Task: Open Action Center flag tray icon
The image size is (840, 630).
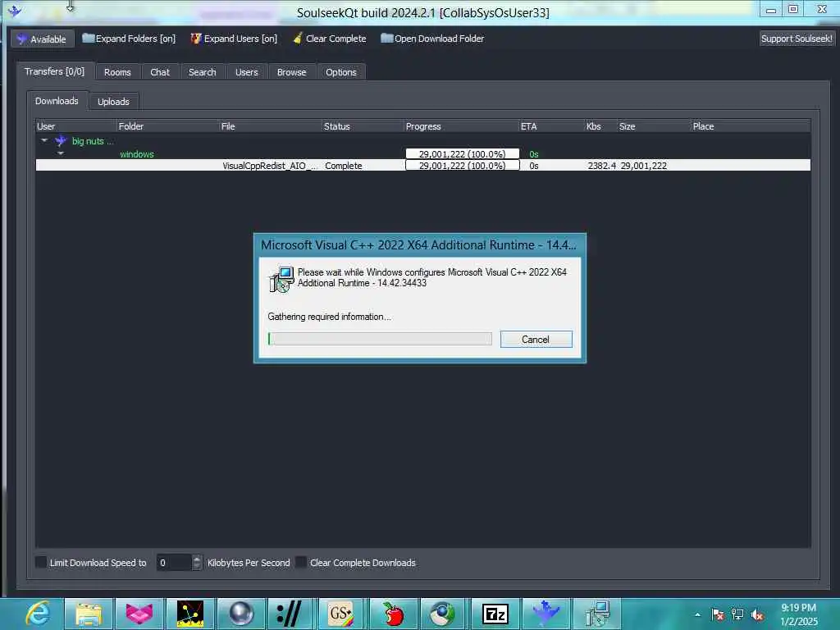Action: pos(718,614)
